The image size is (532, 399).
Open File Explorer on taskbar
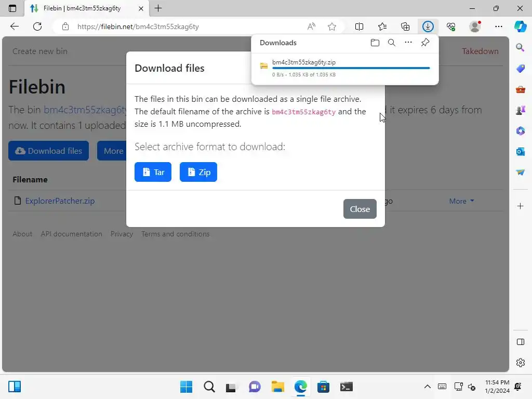pos(277,387)
